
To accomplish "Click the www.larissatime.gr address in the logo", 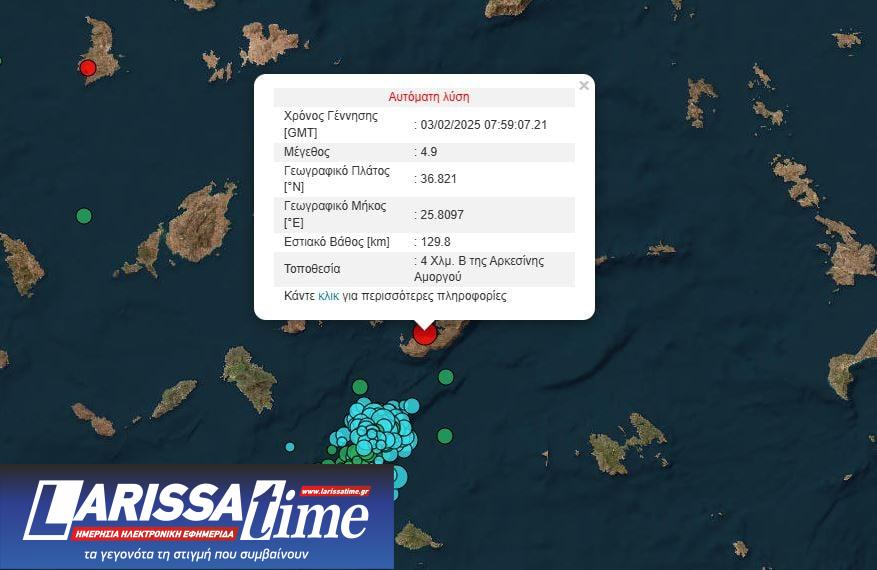I will 335,491.
